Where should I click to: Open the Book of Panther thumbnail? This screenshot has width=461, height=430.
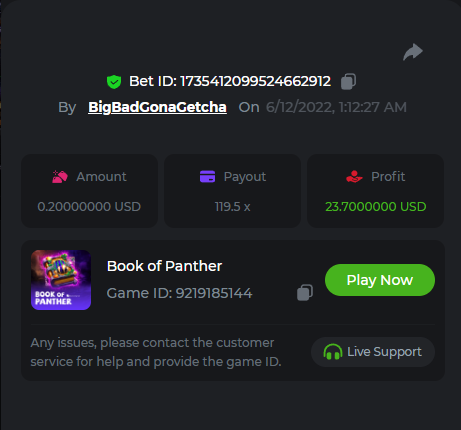pyautogui.click(x=61, y=280)
